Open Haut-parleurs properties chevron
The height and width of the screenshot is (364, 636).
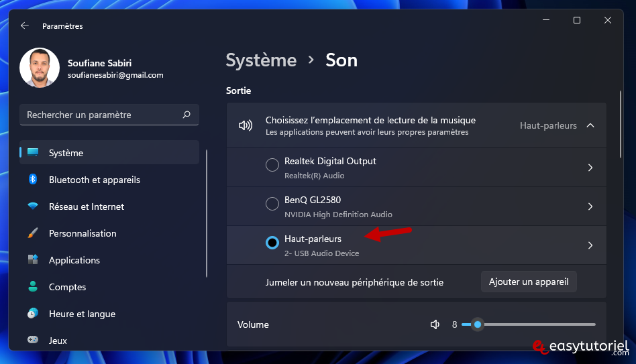(590, 245)
